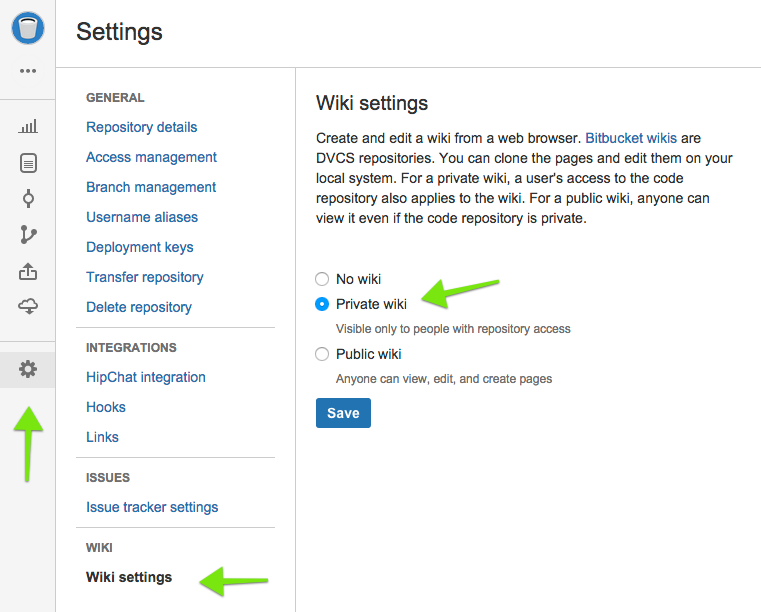The width and height of the screenshot is (761, 612).
Task: Open Wiki settings in sidebar
Action: (x=129, y=577)
